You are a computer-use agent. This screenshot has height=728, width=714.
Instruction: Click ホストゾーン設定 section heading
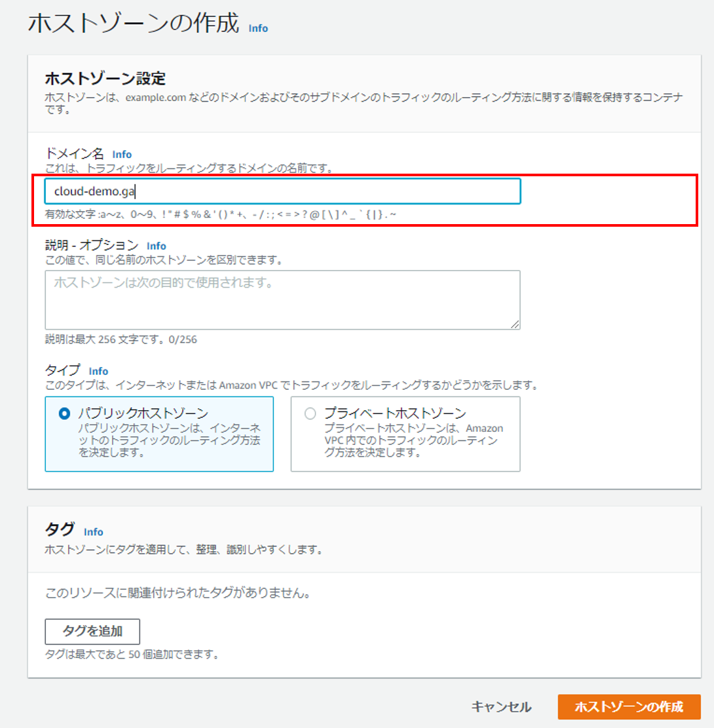[x=105, y=79]
